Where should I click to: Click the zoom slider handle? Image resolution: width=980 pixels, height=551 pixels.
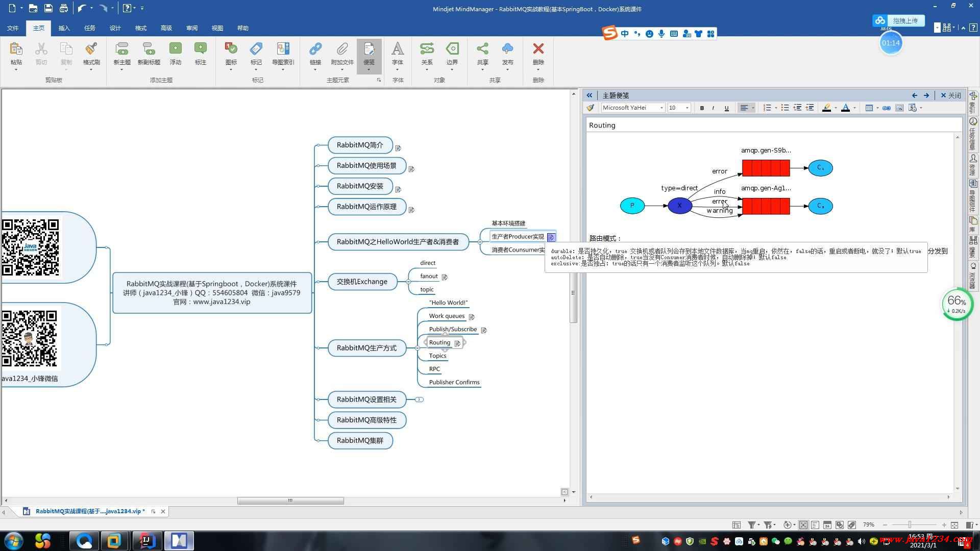[x=909, y=524]
